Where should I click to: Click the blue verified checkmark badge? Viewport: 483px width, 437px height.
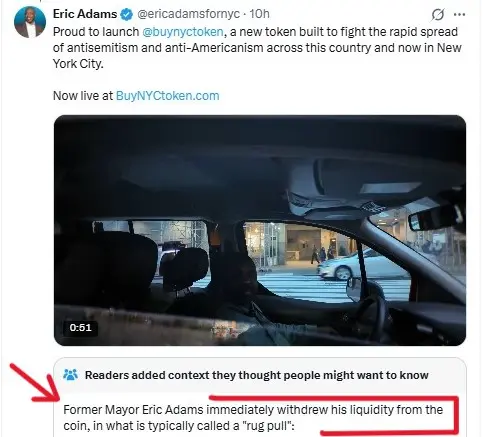(127, 14)
